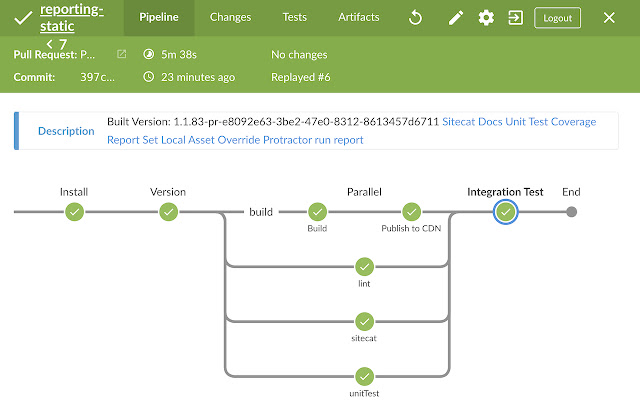
Task: Click the build branch label
Action: 261,212
